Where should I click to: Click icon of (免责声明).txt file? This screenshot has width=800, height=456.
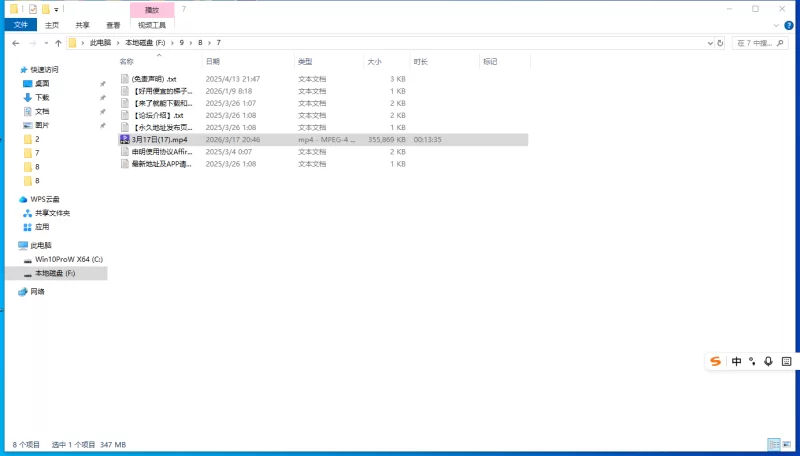coord(124,79)
